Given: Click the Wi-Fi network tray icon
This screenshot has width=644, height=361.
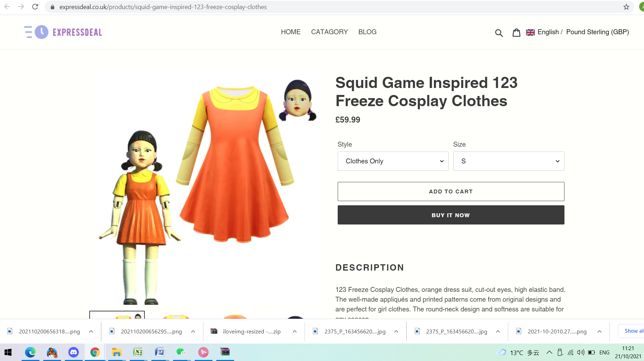Looking at the screenshot, I should coord(571,352).
